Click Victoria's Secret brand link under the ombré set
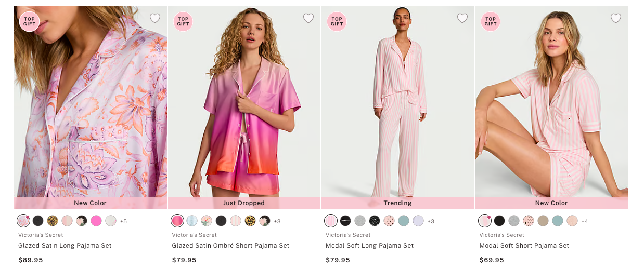Image resolution: width=644 pixels, height=268 pixels. (195, 235)
